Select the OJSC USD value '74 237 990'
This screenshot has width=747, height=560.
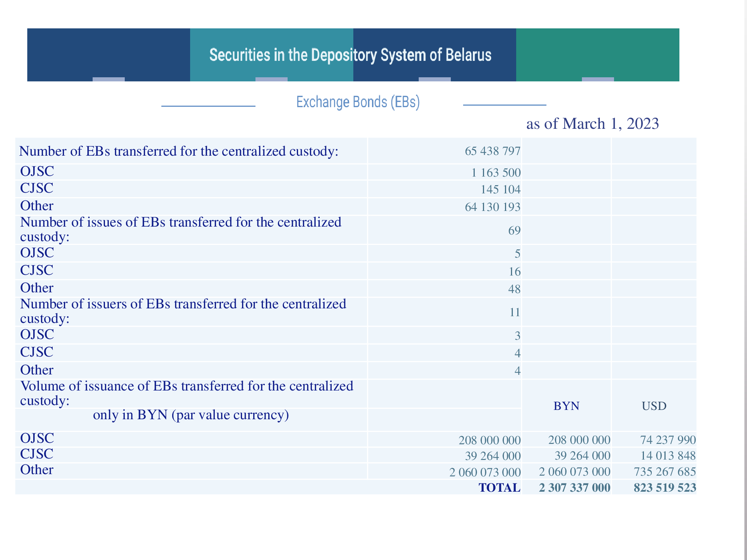click(668, 440)
